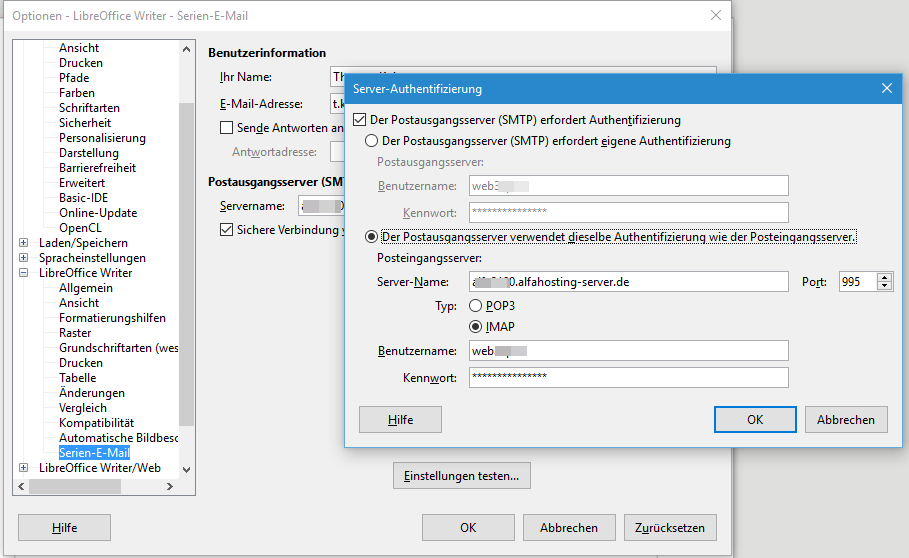Image resolution: width=909 pixels, height=558 pixels.
Task: Select Vergleich tree item
Action: pos(83,408)
